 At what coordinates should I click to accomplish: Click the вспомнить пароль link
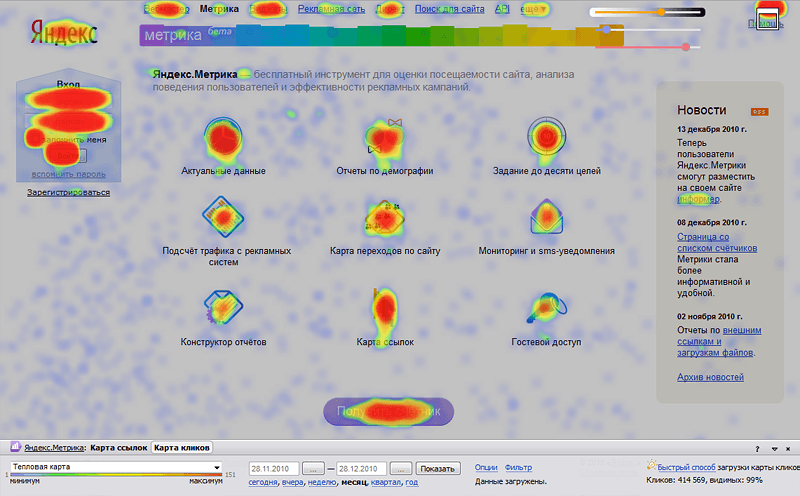68,174
